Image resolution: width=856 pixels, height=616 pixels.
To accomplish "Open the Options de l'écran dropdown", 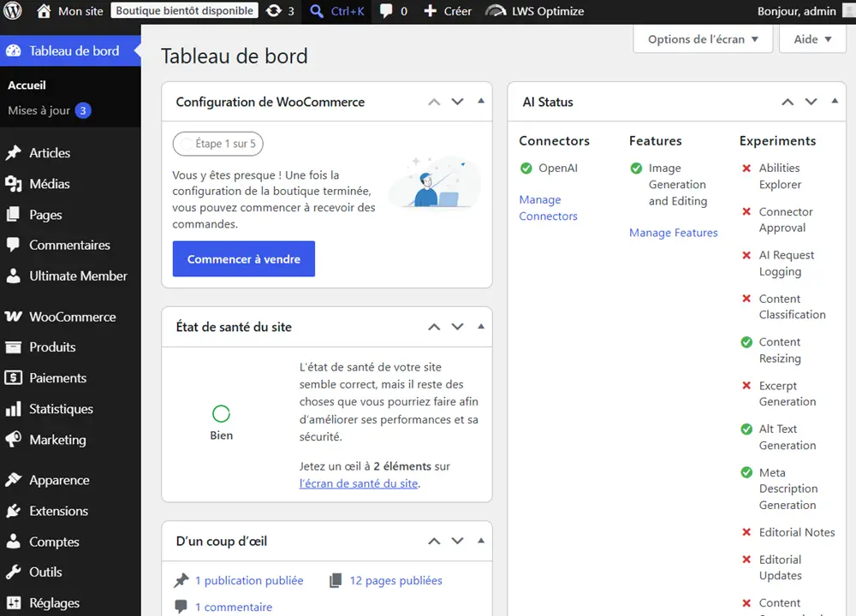I will 703,39.
